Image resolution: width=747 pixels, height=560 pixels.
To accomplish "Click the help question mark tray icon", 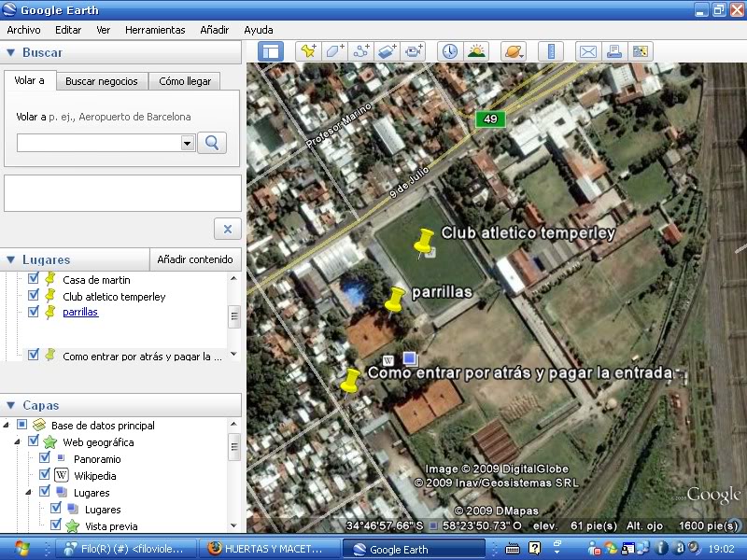I will (534, 549).
